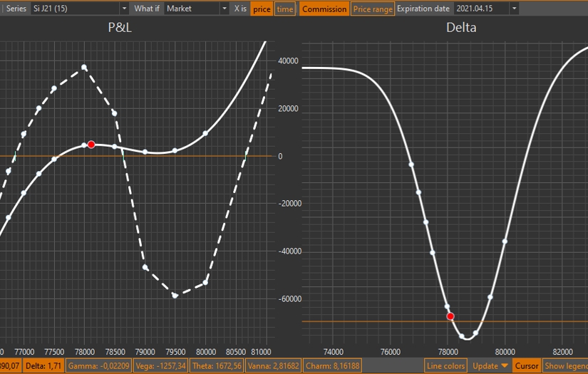Open the Expiration date dropdown arrow
This screenshot has height=374, width=588.
[x=514, y=9]
